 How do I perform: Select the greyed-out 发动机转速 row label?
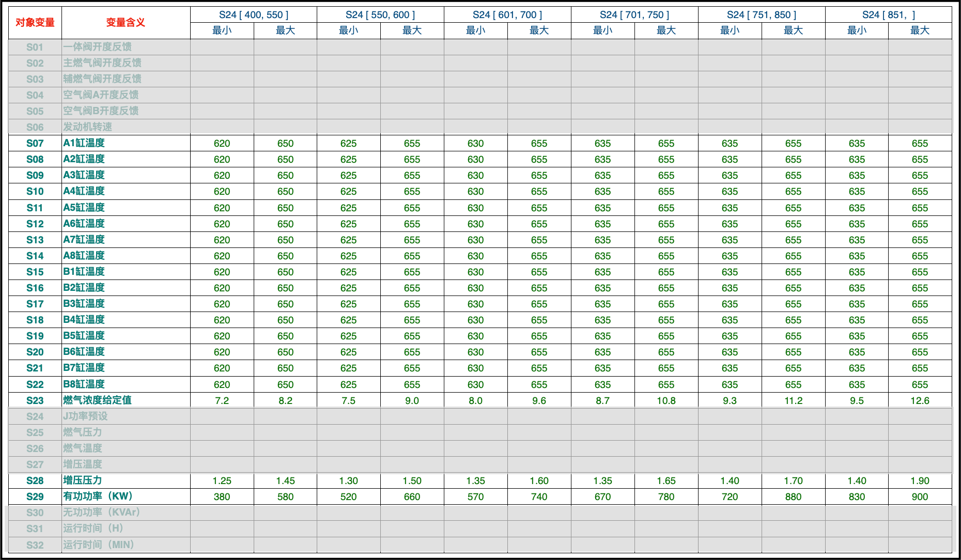pos(88,127)
